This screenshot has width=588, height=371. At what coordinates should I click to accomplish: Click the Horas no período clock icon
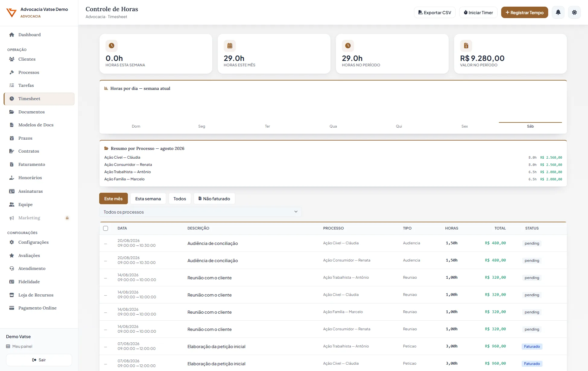point(348,46)
